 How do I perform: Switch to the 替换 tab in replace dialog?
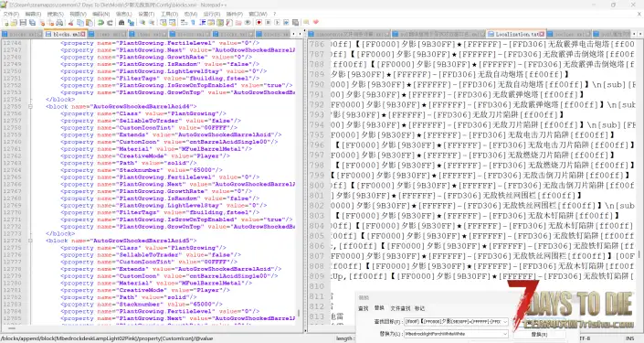[379, 308]
